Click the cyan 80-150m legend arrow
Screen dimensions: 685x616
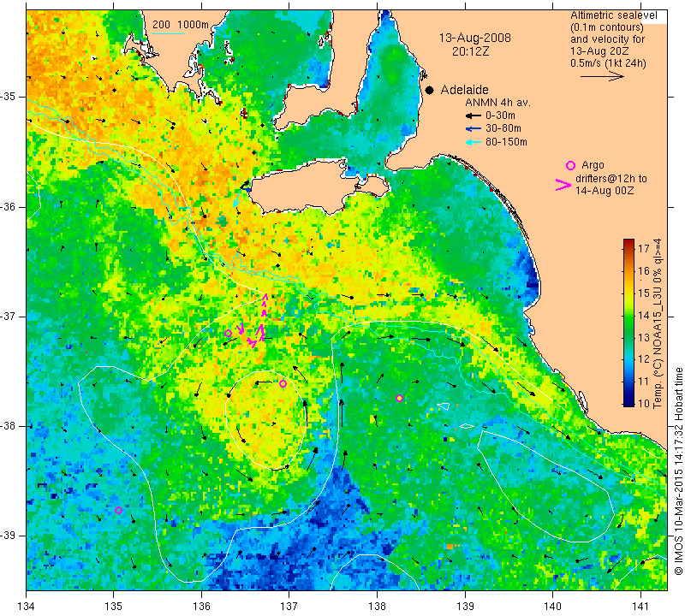pos(474,142)
